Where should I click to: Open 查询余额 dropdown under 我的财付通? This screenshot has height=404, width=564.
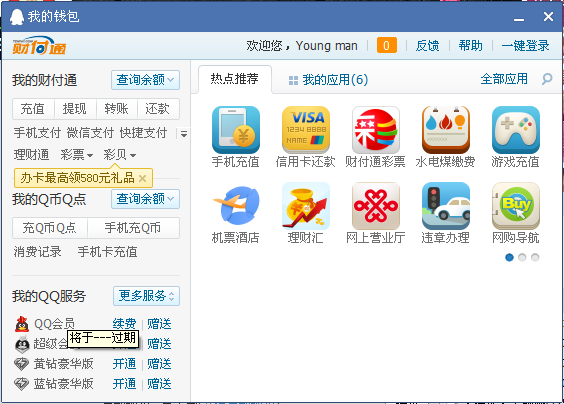click(x=145, y=80)
